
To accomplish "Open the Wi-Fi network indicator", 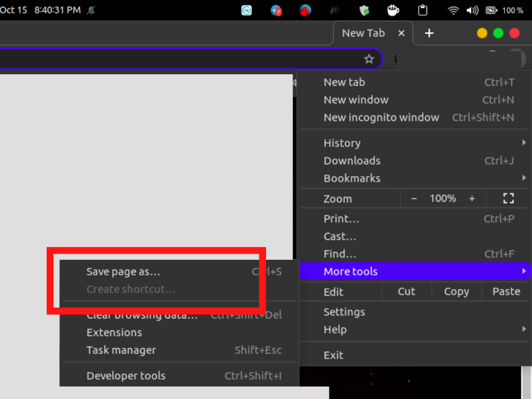I will tap(453, 10).
